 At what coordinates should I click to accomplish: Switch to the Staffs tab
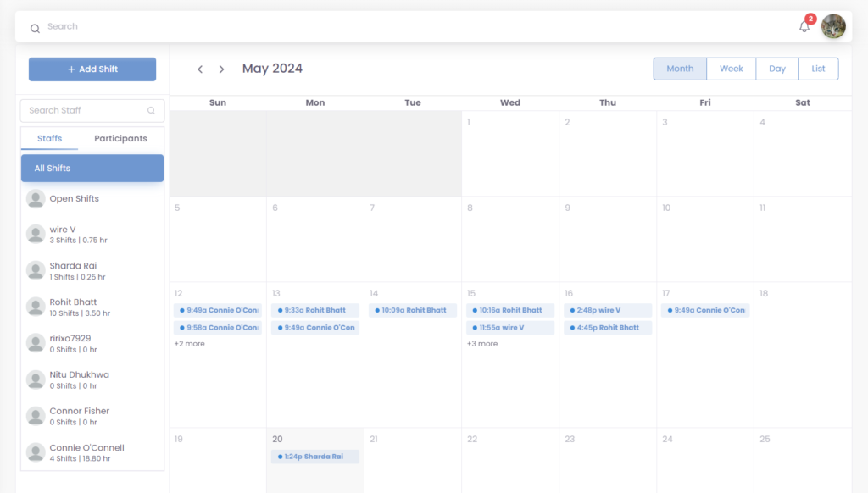(49, 138)
